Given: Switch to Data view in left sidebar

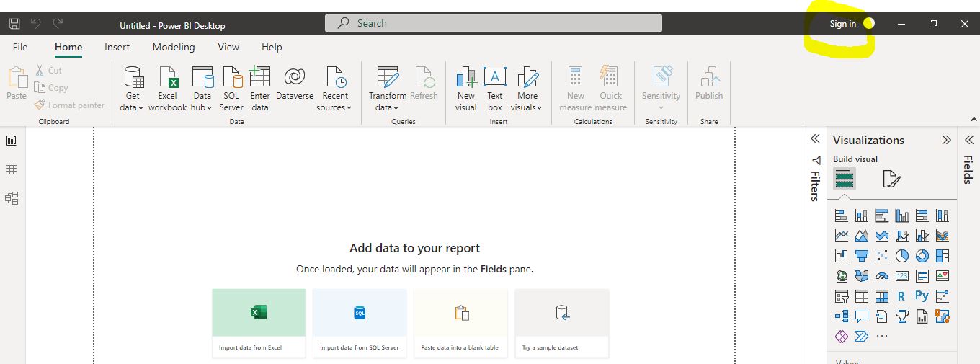Looking at the screenshot, I should tap(12, 169).
